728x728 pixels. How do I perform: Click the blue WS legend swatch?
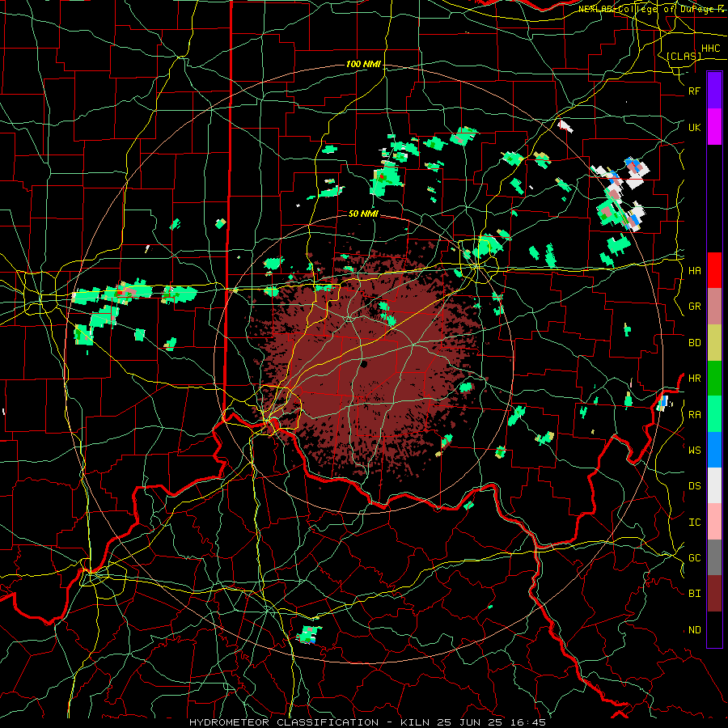(714, 450)
